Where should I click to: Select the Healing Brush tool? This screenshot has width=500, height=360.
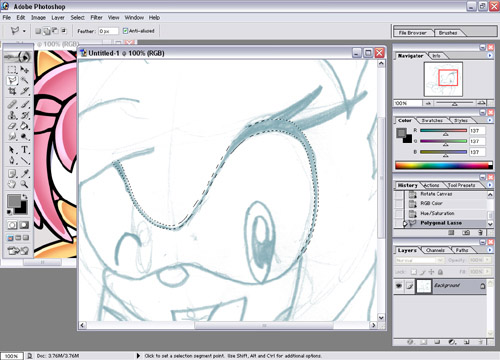pyautogui.click(x=12, y=105)
